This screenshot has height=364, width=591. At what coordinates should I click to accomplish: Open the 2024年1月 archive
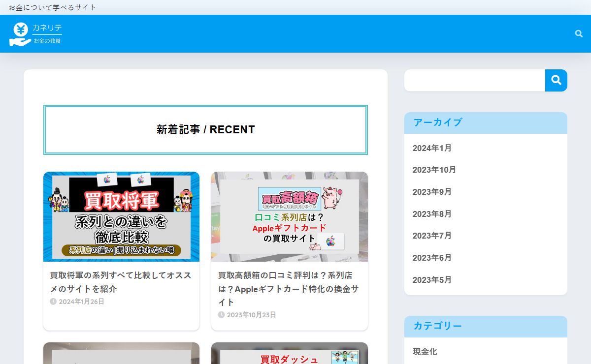coord(432,148)
